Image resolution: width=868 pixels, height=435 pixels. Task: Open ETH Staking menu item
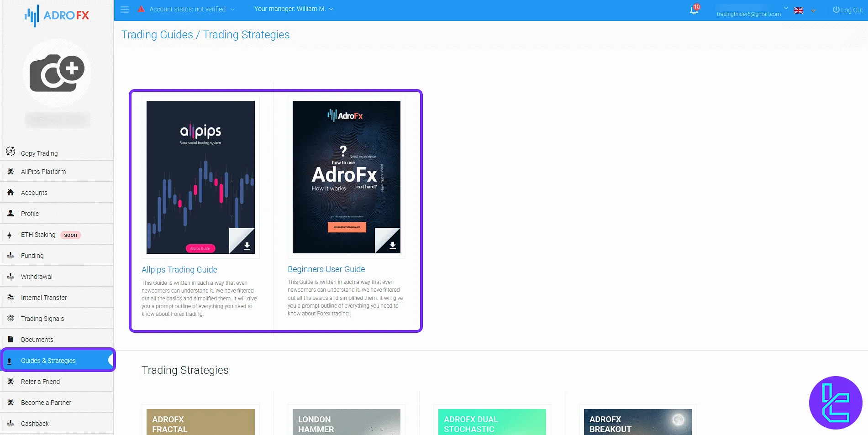pyautogui.click(x=57, y=235)
